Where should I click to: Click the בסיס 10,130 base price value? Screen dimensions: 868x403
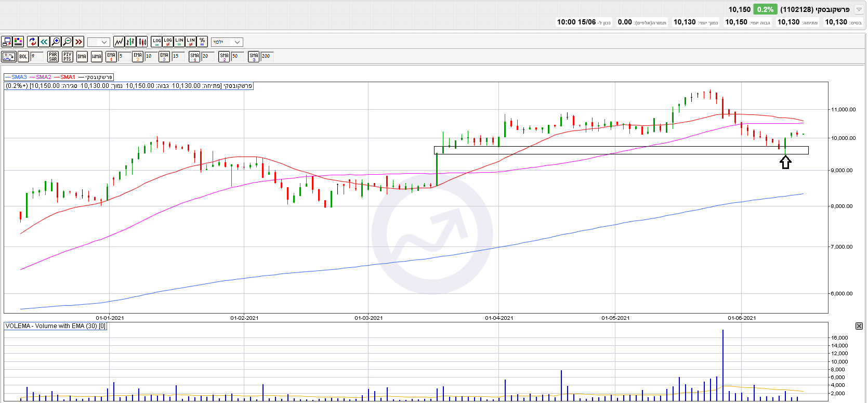(x=836, y=22)
